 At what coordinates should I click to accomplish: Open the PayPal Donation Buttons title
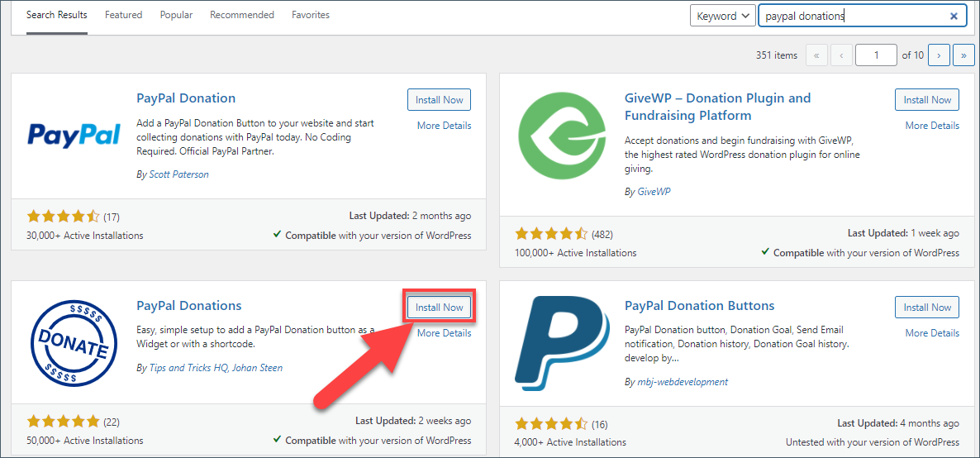click(699, 305)
